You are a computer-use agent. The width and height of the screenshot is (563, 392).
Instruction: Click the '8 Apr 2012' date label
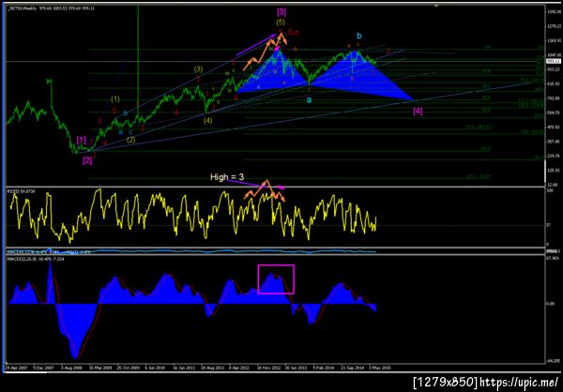click(238, 368)
